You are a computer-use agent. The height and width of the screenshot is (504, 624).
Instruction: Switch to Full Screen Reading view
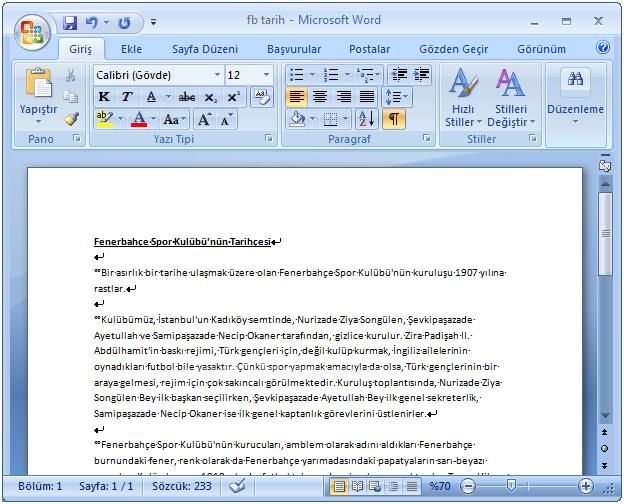[x=357, y=486]
